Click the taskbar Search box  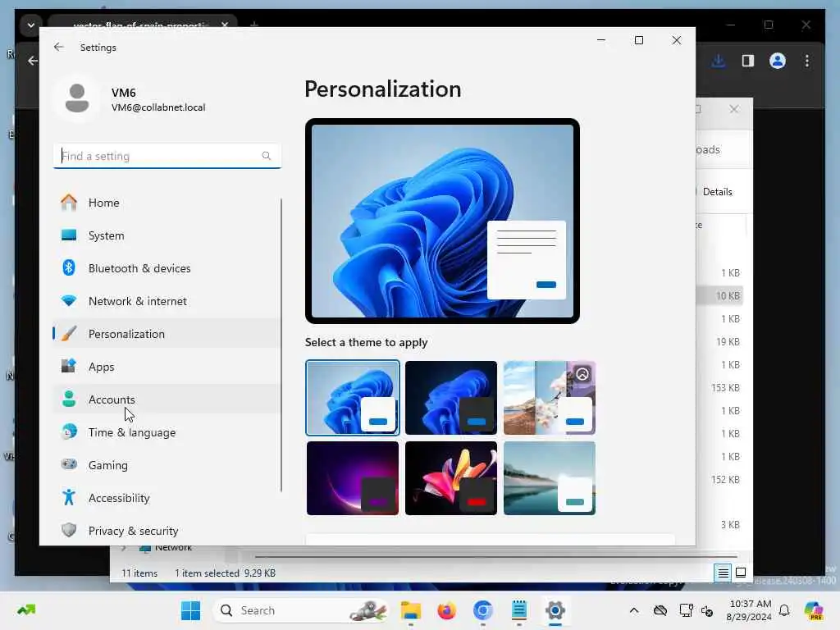[x=300, y=610]
